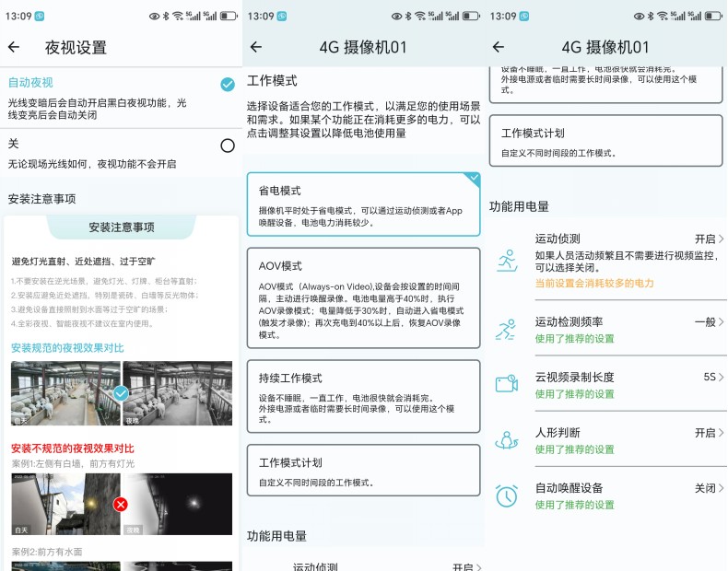The width and height of the screenshot is (728, 571).
Task: Open 运动检测频率 setting row
Action: tap(605, 330)
